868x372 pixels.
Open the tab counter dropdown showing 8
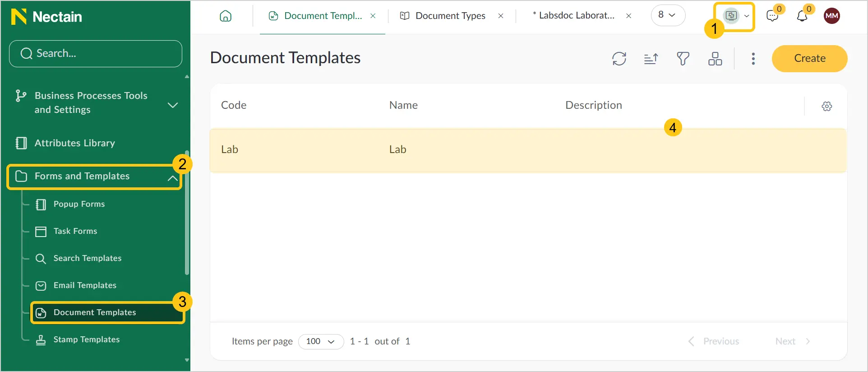(668, 15)
